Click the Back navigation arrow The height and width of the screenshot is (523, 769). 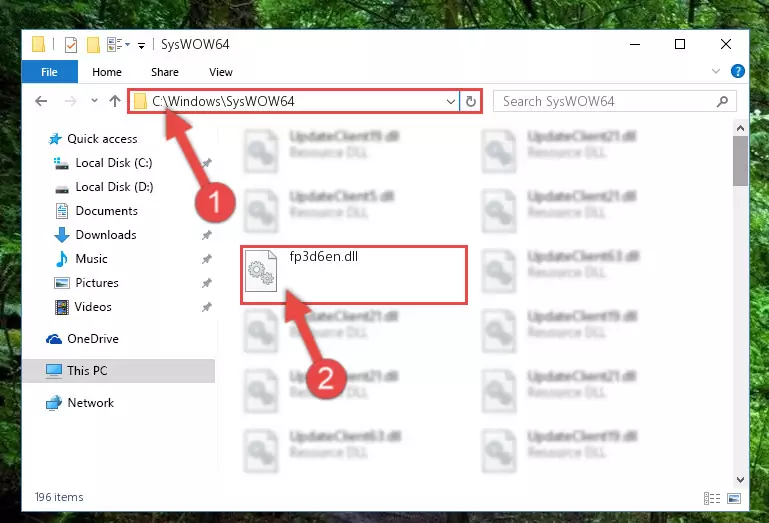tap(41, 101)
